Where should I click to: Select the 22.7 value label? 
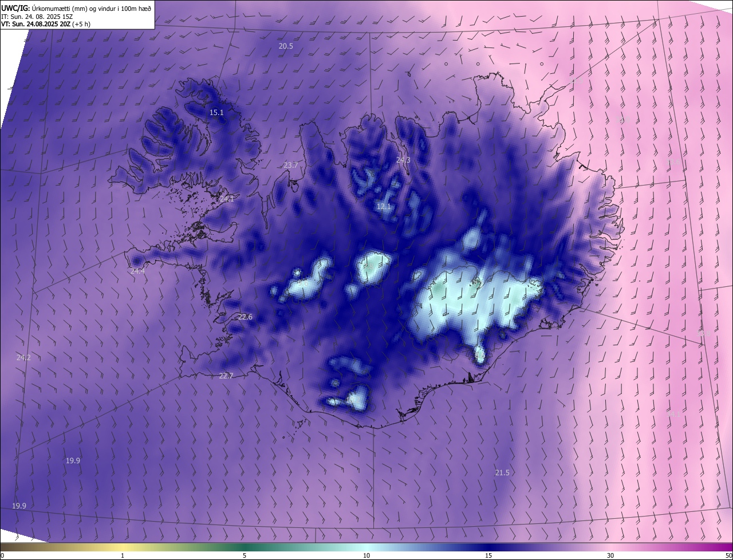click(x=226, y=376)
